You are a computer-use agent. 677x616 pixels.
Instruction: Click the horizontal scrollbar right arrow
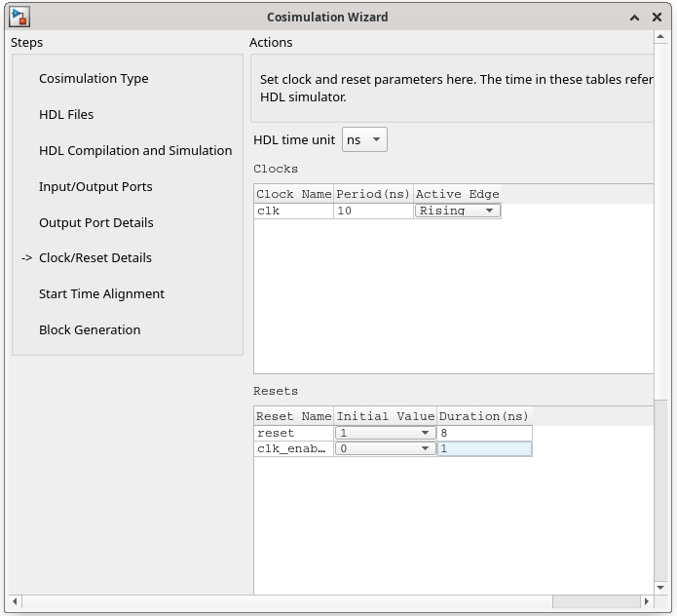pos(646,601)
